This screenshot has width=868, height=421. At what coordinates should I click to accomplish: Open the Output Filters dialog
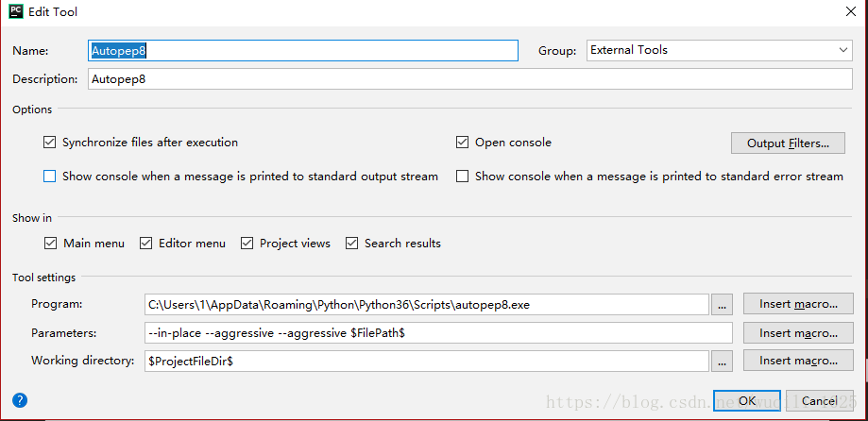tap(788, 143)
